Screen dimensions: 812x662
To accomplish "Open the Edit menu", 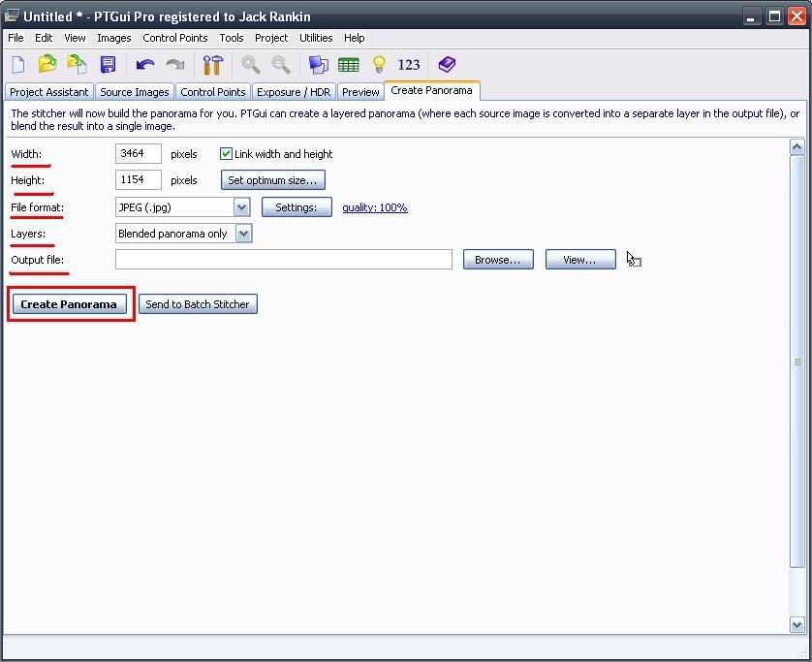I will click(x=44, y=38).
